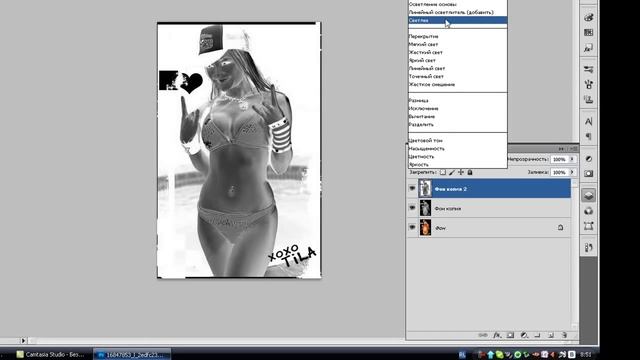640x360 pixels.
Task: Hide the Фон background layer
Action: click(x=412, y=227)
